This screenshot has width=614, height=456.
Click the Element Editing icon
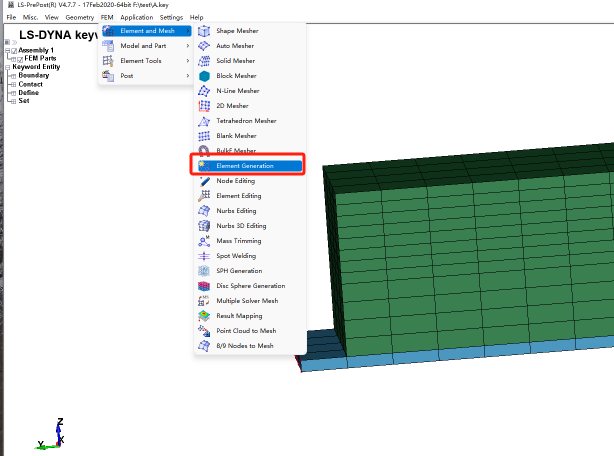pyautogui.click(x=204, y=196)
